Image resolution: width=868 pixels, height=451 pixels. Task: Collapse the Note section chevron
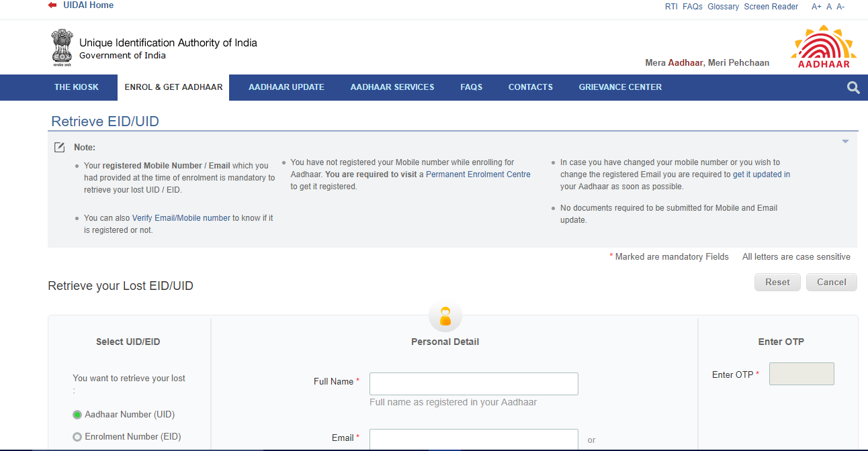point(845,141)
